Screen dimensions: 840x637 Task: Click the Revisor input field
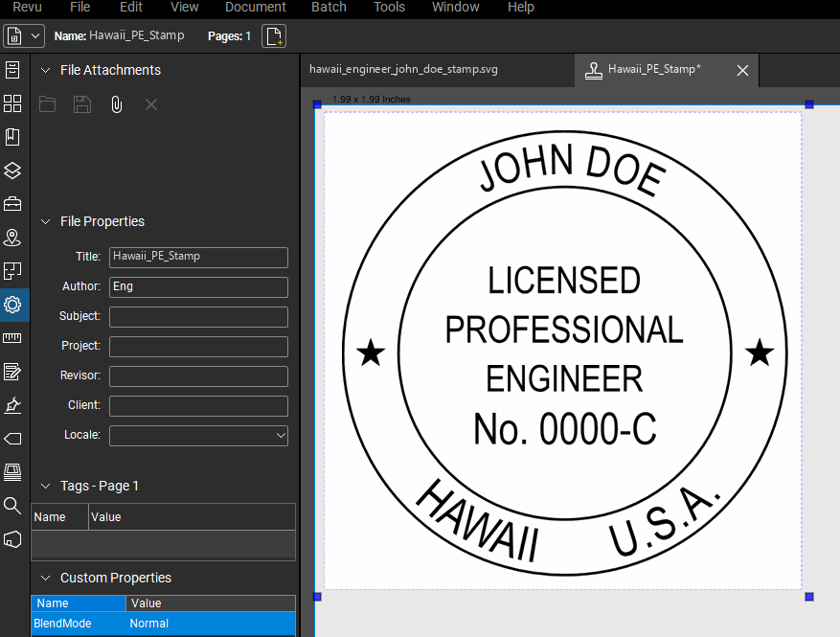pos(199,376)
